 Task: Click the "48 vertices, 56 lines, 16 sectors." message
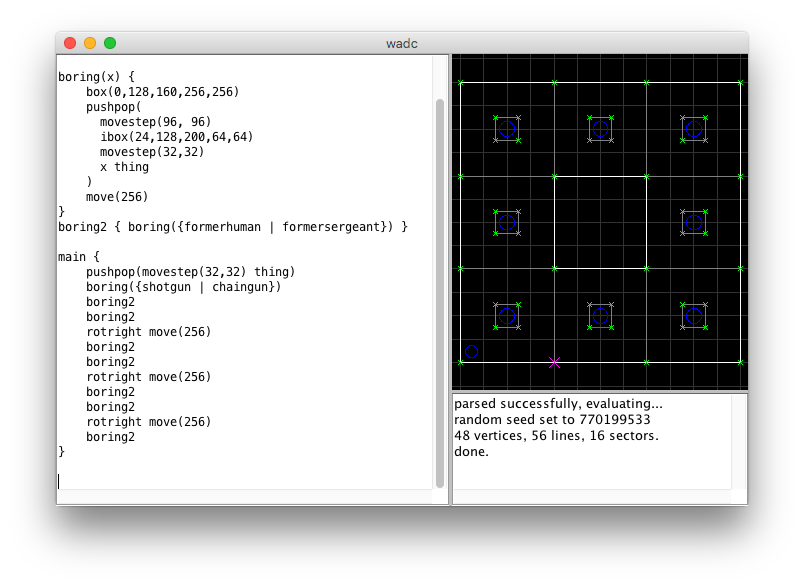pyautogui.click(x=556, y=436)
